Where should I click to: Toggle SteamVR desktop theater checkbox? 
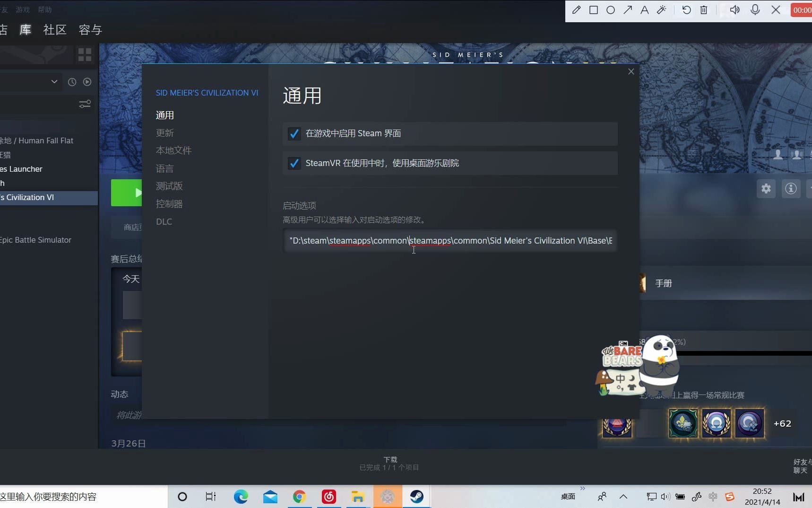point(294,163)
